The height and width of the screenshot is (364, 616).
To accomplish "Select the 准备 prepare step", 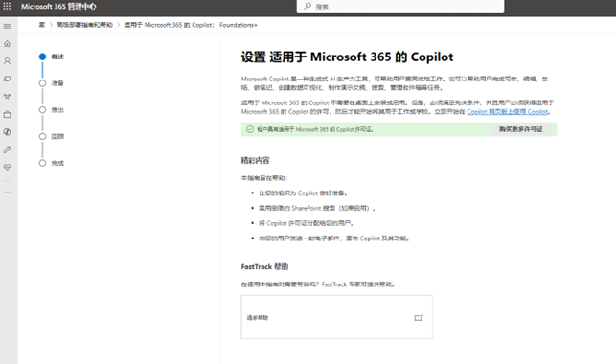I will [x=52, y=83].
